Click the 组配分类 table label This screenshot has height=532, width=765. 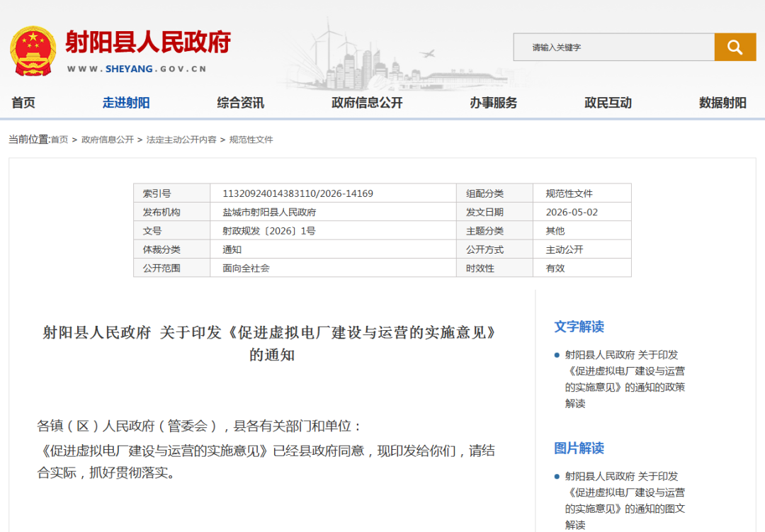pyautogui.click(x=484, y=193)
